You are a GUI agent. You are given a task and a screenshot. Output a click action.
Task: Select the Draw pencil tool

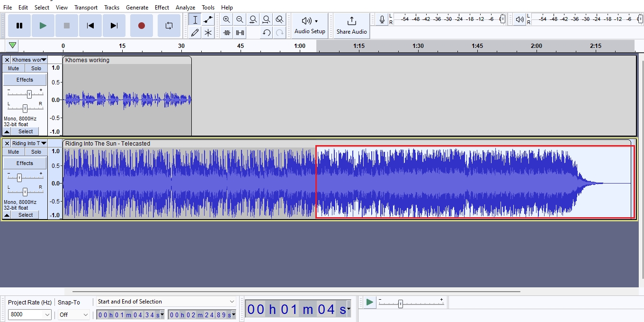pos(195,33)
